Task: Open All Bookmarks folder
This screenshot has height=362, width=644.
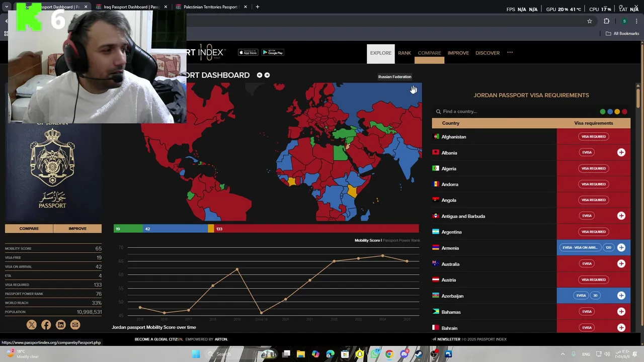Action: click(622, 34)
